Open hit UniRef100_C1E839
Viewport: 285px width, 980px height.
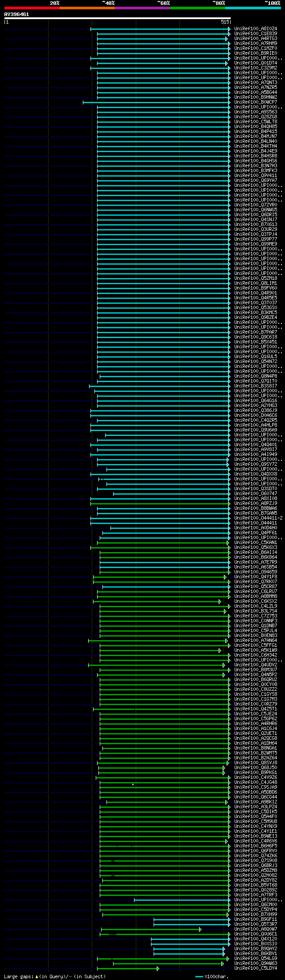pos(256,34)
